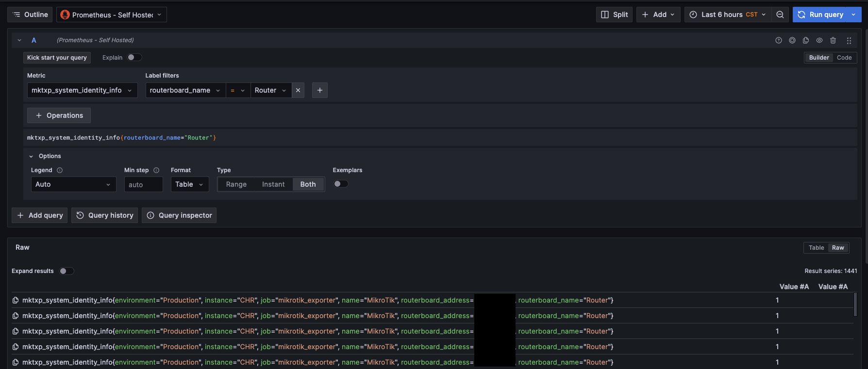Add another label filter with plus button
This screenshot has width=868, height=369.
pos(320,90)
